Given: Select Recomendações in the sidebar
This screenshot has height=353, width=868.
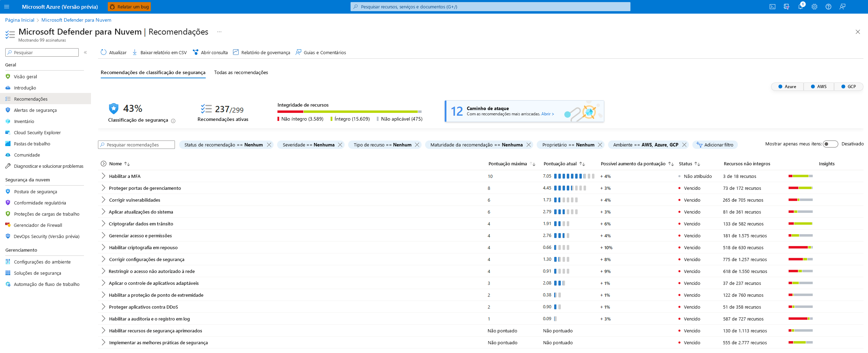Looking at the screenshot, I should (45, 99).
